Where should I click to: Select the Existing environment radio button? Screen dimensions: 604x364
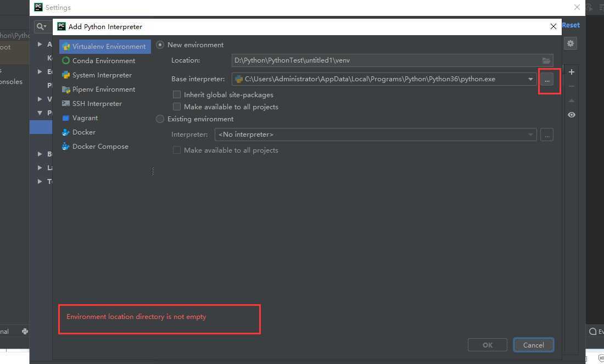pos(160,119)
